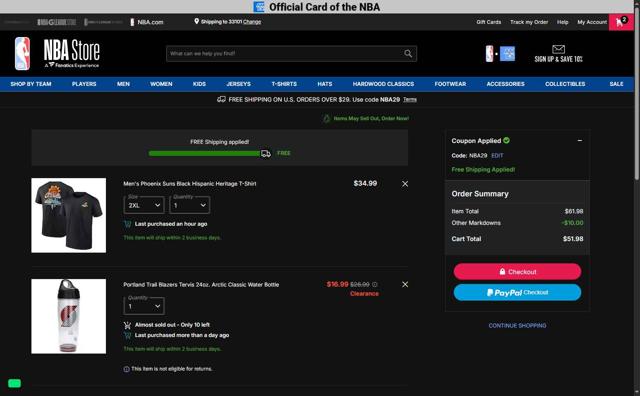Open the Kids menu
This screenshot has width=640, height=396.
click(x=199, y=84)
